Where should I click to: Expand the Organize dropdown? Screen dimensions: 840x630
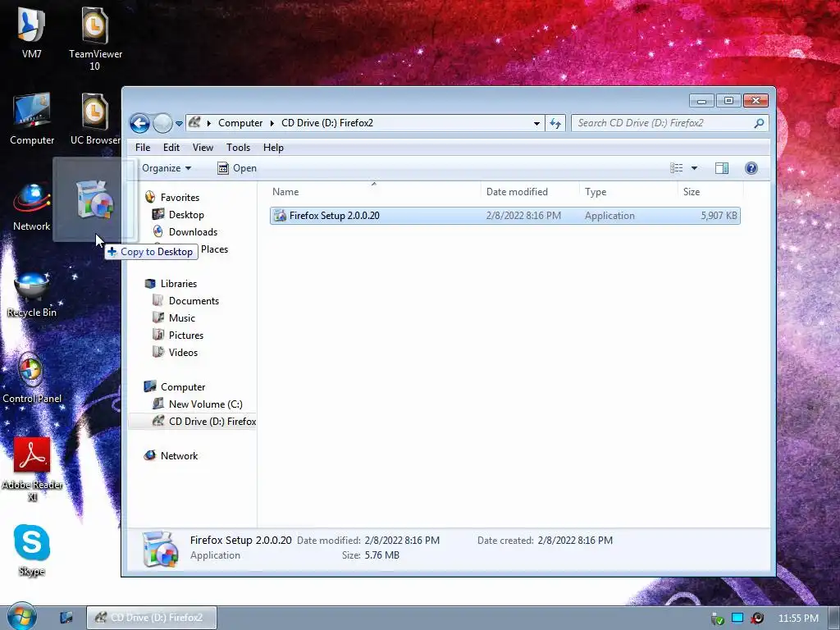click(166, 168)
